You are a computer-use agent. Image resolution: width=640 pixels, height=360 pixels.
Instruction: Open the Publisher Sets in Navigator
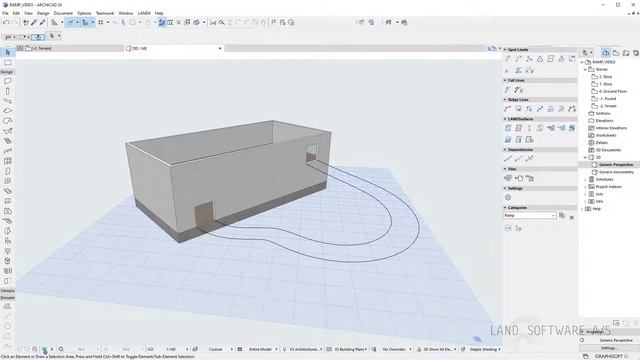(636, 53)
